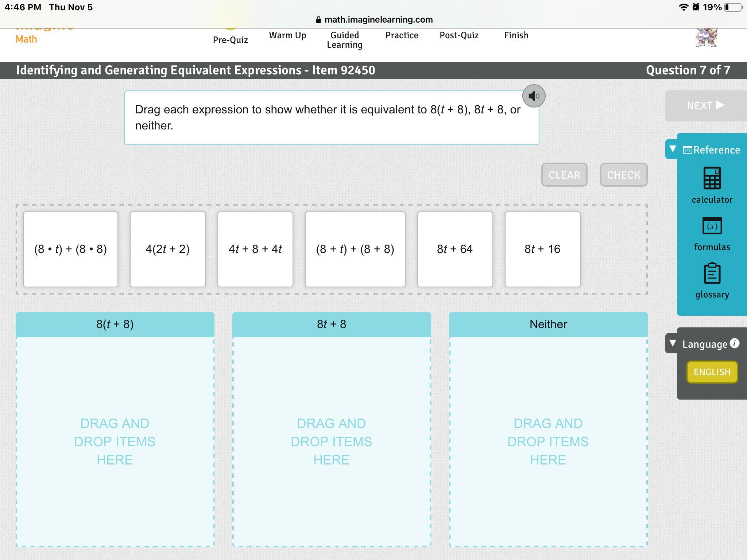Image resolution: width=747 pixels, height=560 pixels.
Task: Click the small Reference panel icon
Action: (687, 150)
